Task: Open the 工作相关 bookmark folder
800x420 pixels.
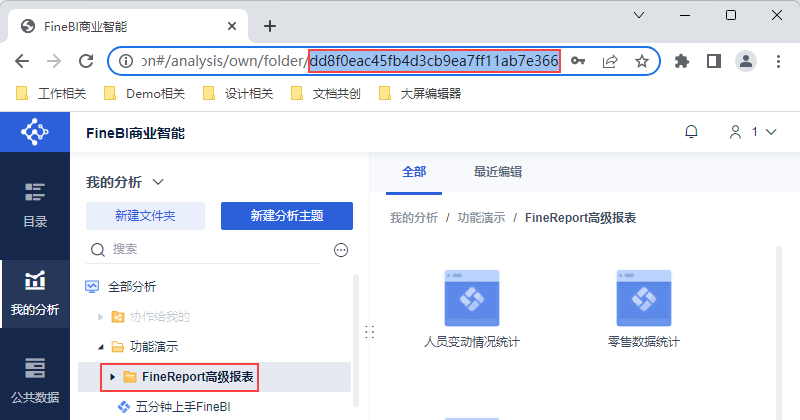Action: [x=51, y=93]
